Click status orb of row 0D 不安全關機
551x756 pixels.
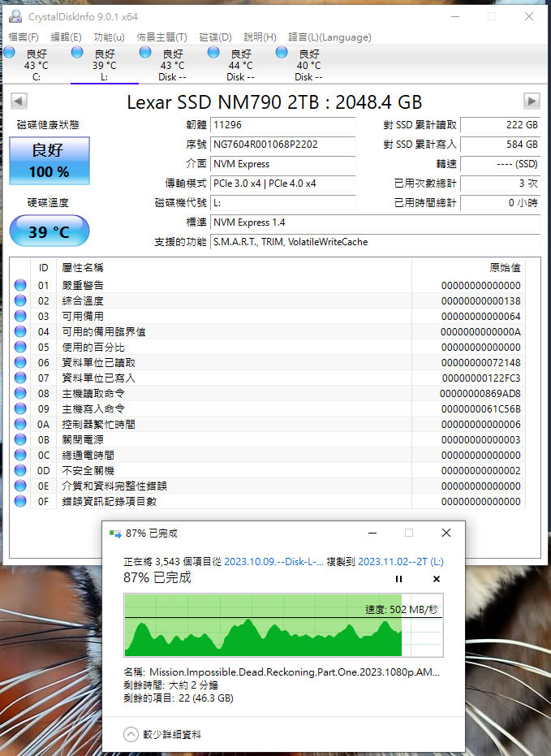point(20,470)
